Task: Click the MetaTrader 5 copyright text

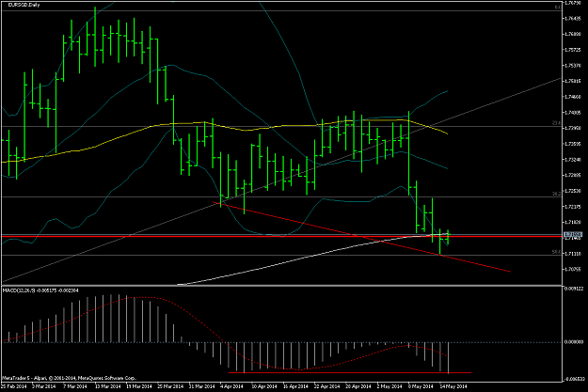Action: point(69,378)
